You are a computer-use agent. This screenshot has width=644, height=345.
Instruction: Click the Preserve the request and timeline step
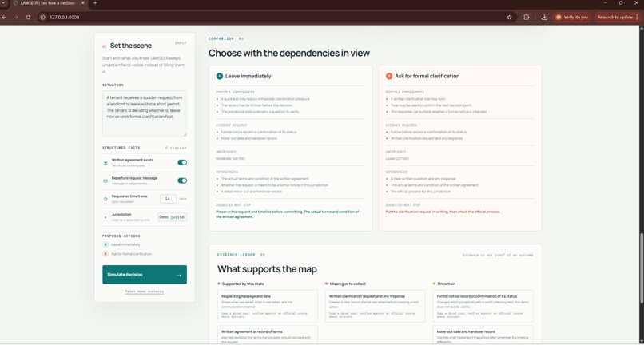287,214
